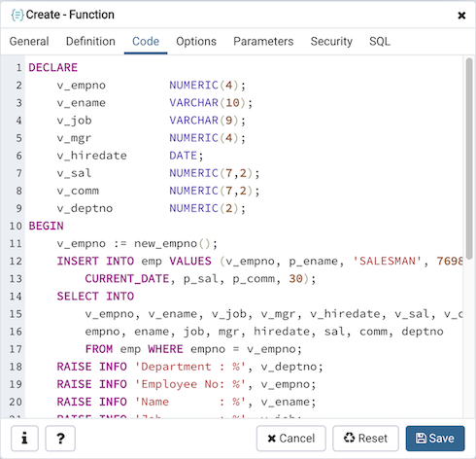Save the new function

click(435, 439)
